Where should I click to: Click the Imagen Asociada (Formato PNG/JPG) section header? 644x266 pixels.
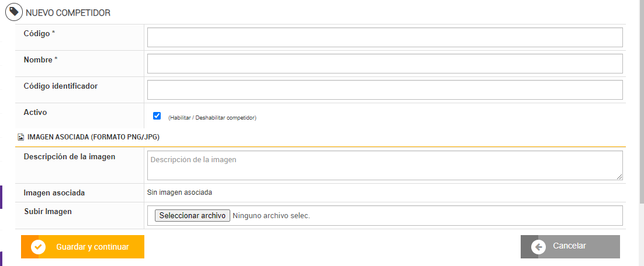coord(94,137)
